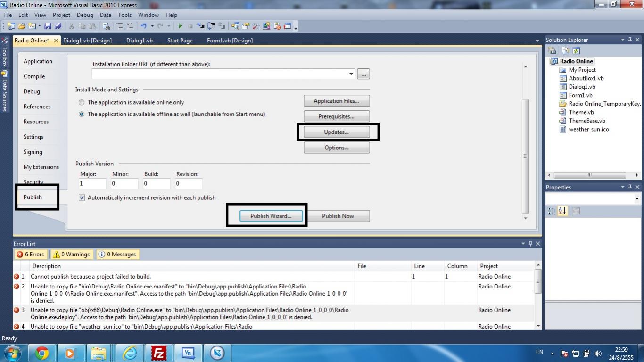Click the Application Files... button
644x362 pixels.
pos(336,101)
